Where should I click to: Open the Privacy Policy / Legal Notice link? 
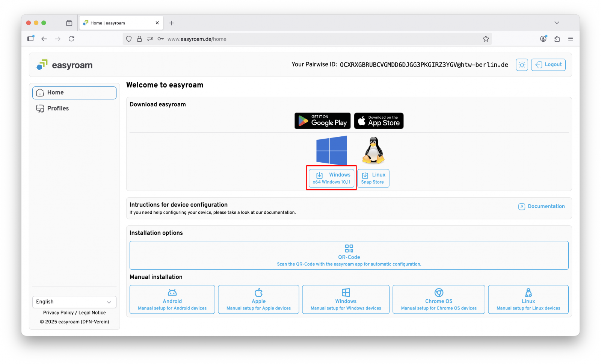[x=74, y=313]
